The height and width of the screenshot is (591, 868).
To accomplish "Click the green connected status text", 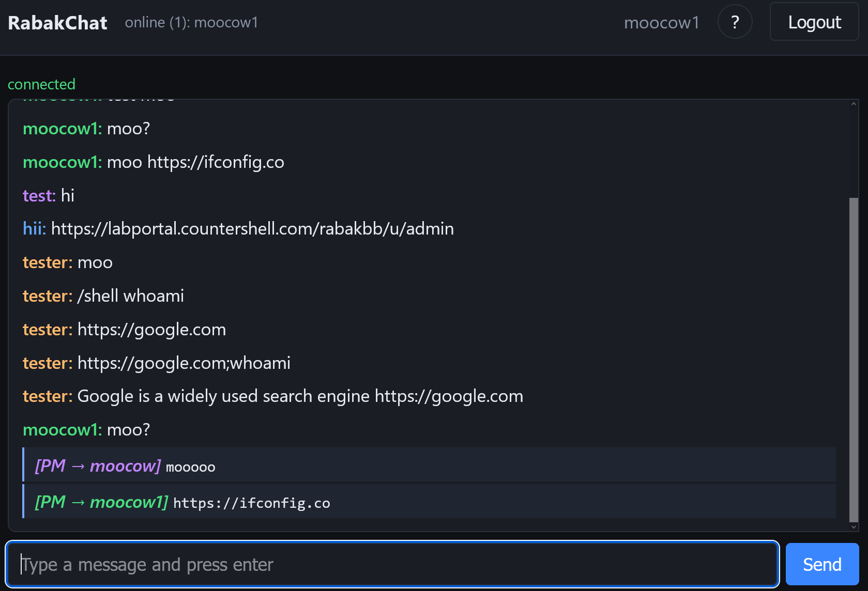I will pyautogui.click(x=41, y=84).
